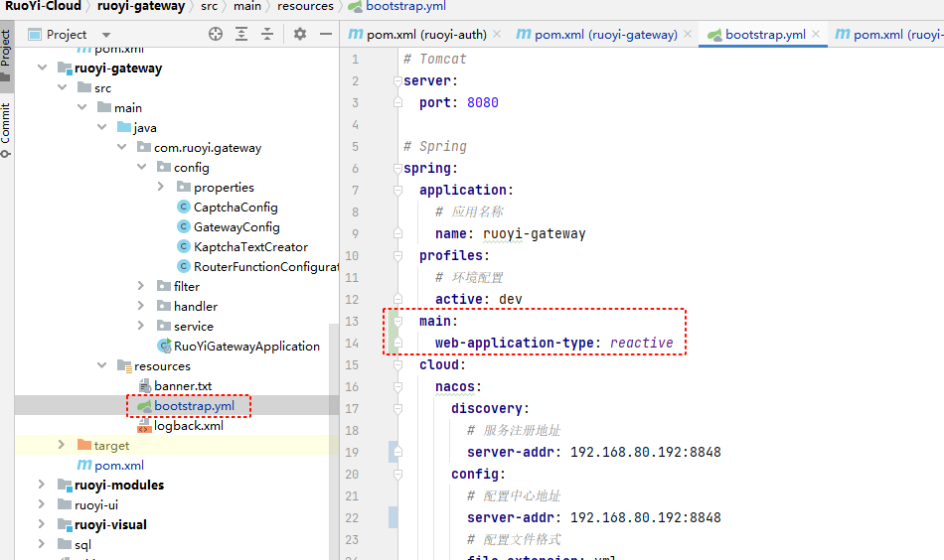Select the banner.txt file icon
This screenshot has width=944, height=560.
(x=144, y=385)
